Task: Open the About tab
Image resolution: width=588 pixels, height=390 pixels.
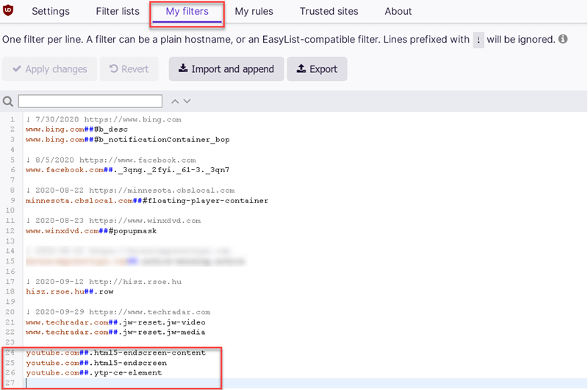Action: (x=398, y=11)
